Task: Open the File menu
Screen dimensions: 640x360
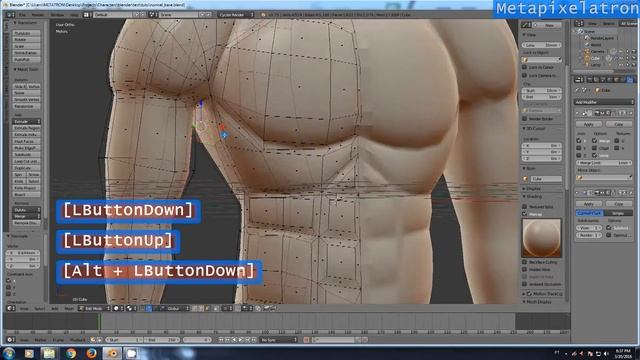Action: [x=22, y=15]
